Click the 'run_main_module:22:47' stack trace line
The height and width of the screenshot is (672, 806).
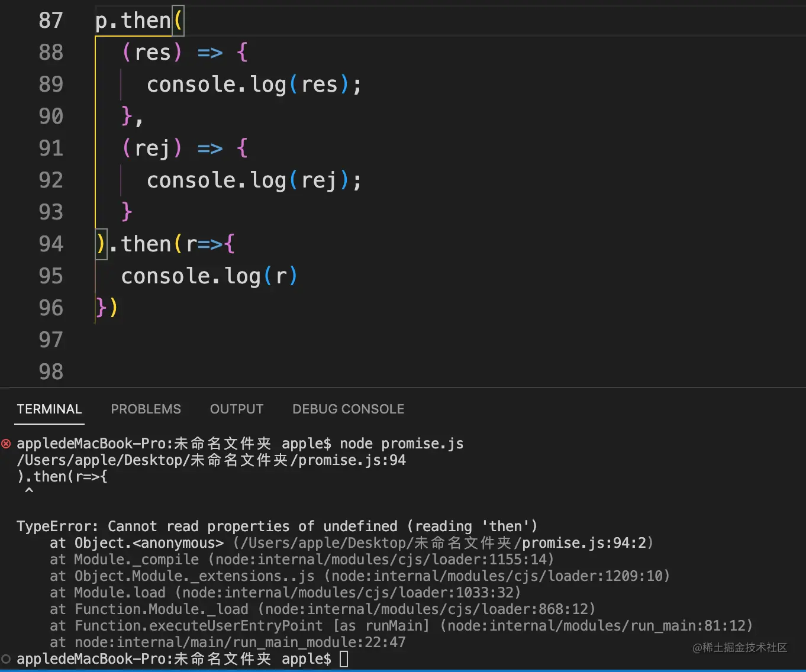point(228,642)
